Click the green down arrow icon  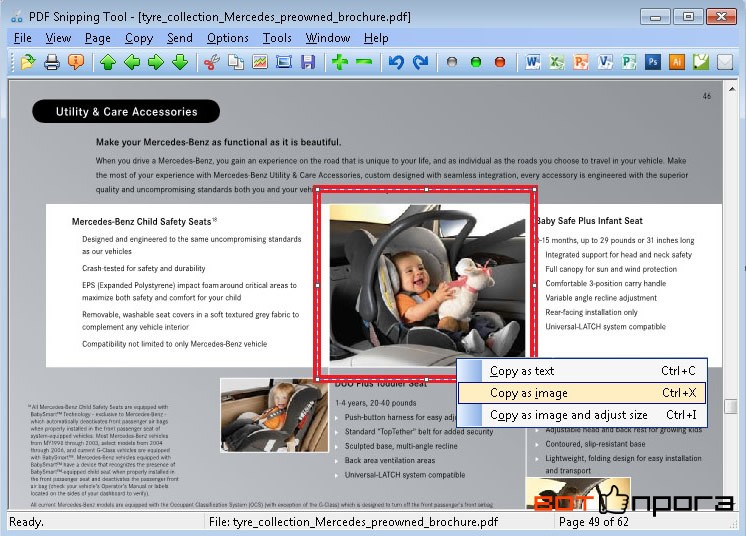click(x=180, y=62)
